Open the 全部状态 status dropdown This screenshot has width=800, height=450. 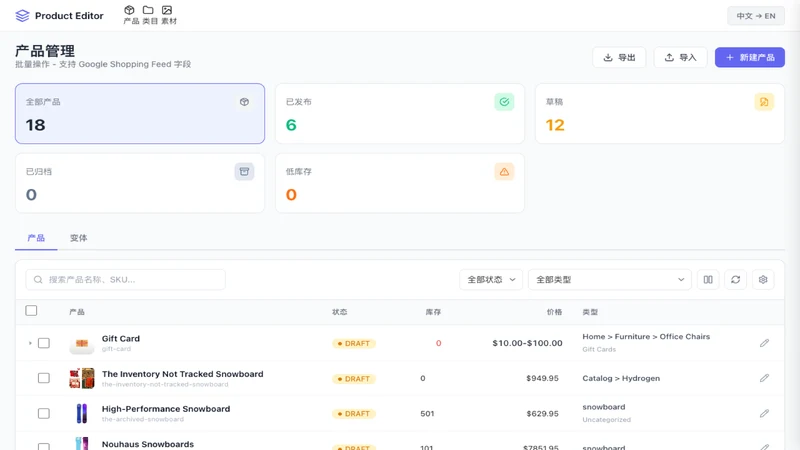tap(491, 280)
